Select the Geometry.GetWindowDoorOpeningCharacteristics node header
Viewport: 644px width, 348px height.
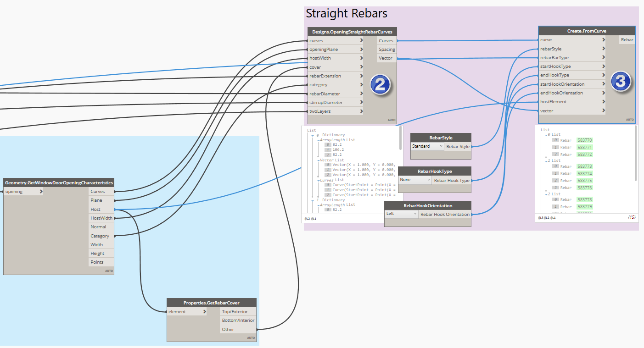pyautogui.click(x=59, y=183)
